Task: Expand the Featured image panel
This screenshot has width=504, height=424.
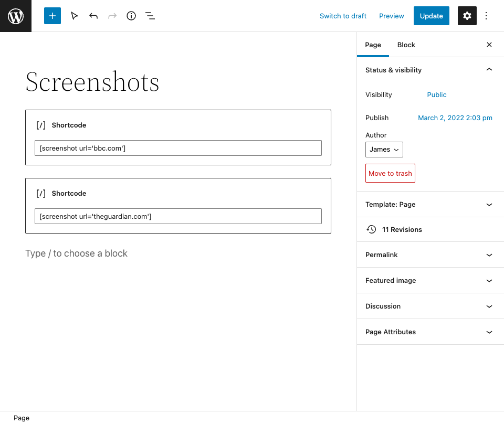Action: 429,280
